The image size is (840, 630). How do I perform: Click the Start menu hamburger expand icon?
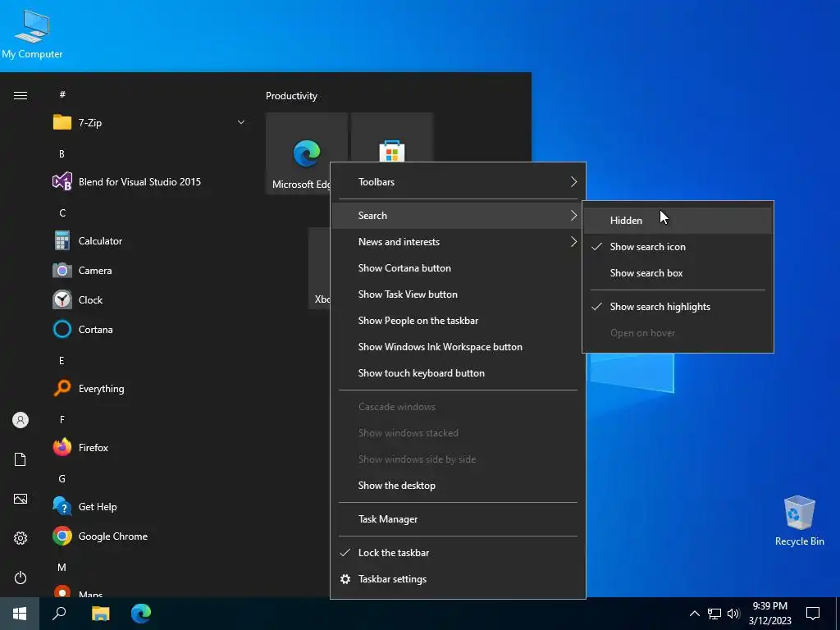click(21, 95)
